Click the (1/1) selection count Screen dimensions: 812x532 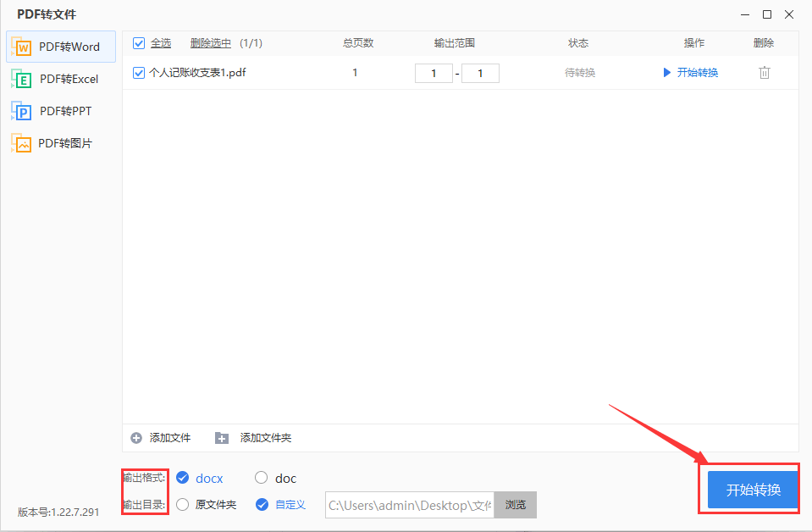[251, 43]
